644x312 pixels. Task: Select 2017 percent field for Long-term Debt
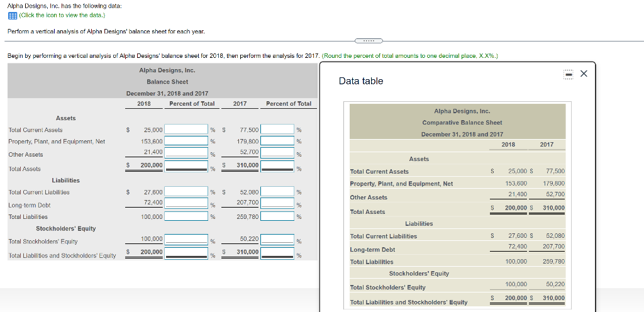(x=277, y=203)
